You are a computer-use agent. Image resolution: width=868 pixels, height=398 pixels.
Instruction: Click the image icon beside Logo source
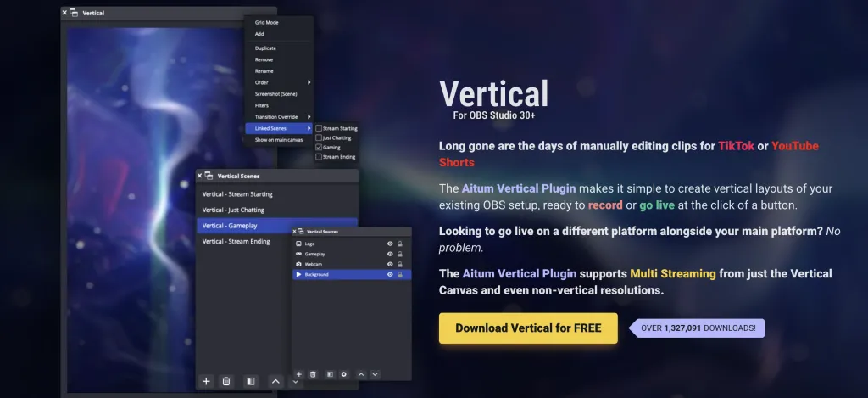(299, 244)
